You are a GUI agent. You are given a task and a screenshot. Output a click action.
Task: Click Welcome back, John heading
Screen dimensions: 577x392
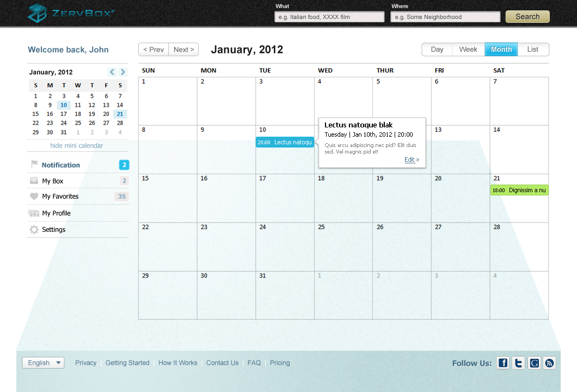point(68,50)
